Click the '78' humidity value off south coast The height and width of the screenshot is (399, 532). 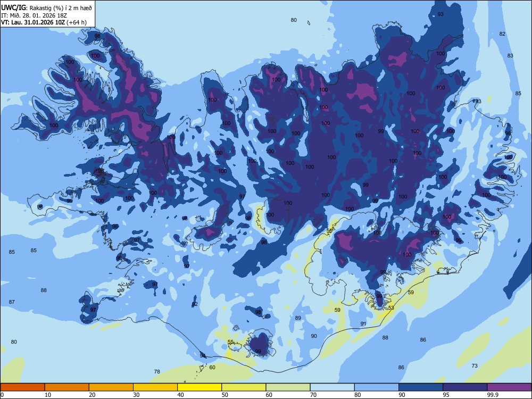tap(157, 371)
